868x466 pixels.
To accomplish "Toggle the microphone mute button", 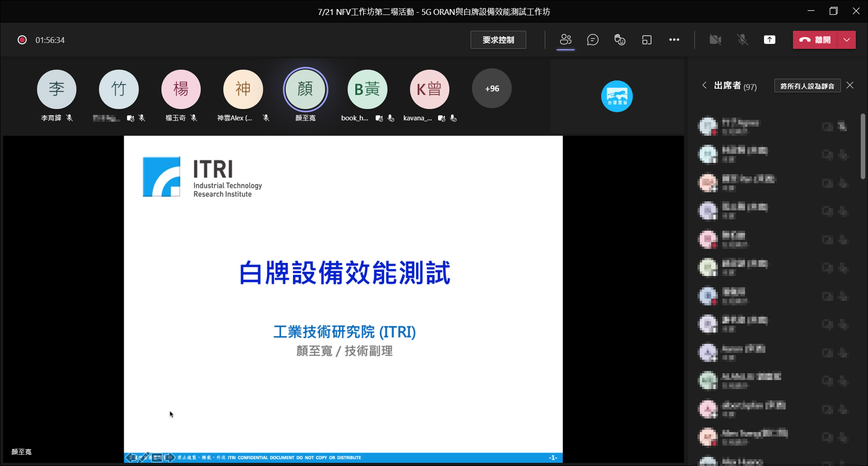I will coord(742,40).
